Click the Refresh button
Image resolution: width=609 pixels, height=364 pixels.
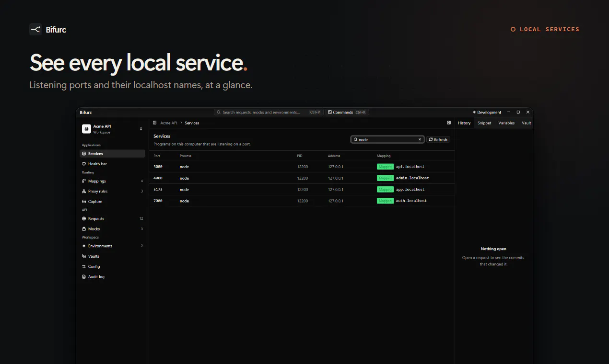[438, 139]
